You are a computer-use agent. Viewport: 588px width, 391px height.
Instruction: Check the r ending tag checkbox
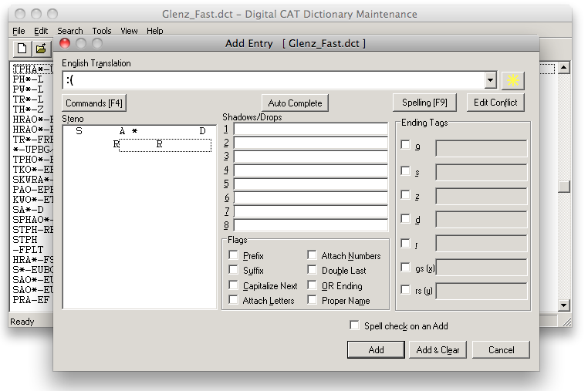coord(405,244)
